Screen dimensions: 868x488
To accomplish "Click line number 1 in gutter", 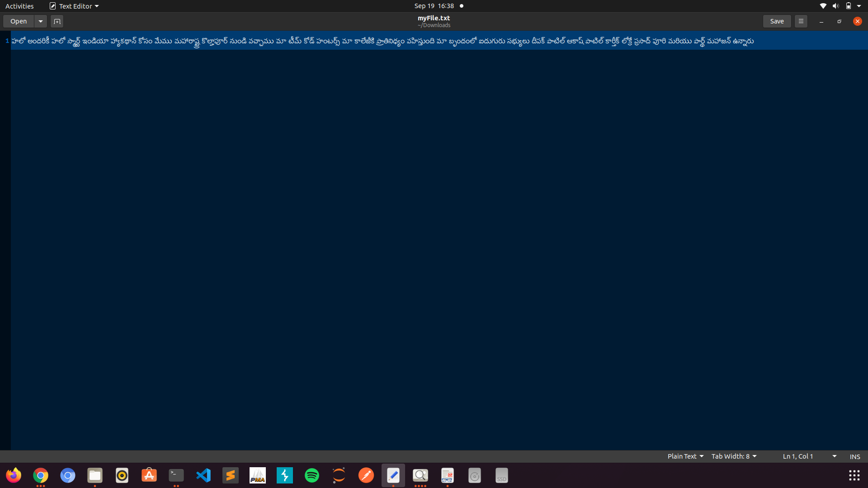I will tap(7, 41).
